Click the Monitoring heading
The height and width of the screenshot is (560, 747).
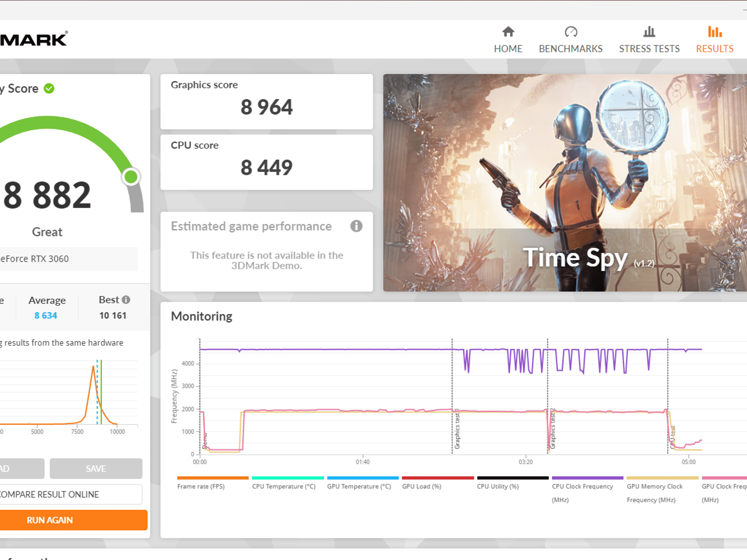click(x=202, y=316)
